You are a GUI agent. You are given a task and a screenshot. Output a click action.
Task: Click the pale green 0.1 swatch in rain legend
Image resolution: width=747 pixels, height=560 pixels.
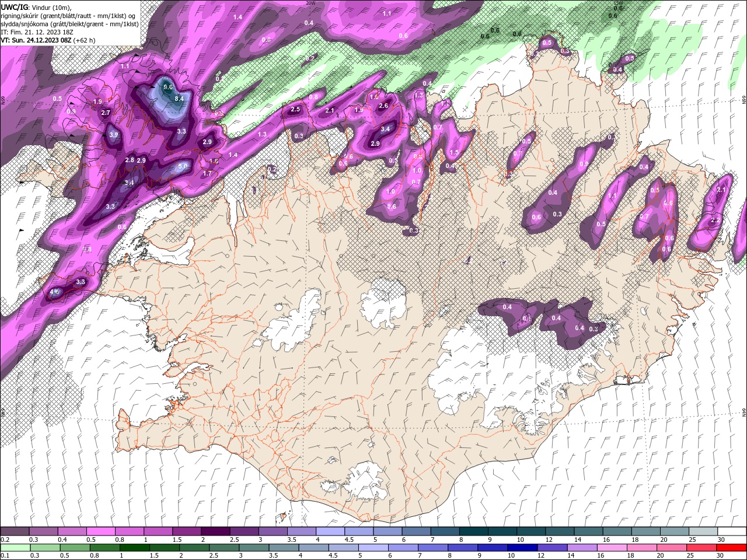click(15, 547)
